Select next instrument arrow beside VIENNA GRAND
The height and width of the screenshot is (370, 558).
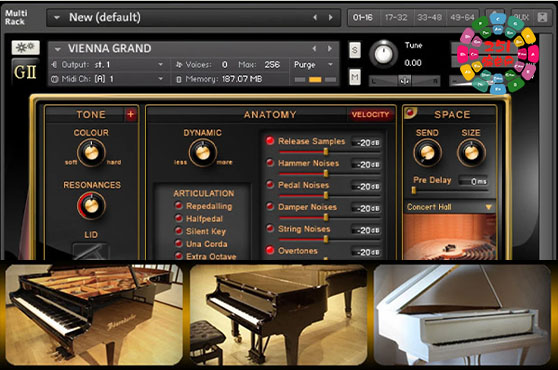(x=330, y=48)
